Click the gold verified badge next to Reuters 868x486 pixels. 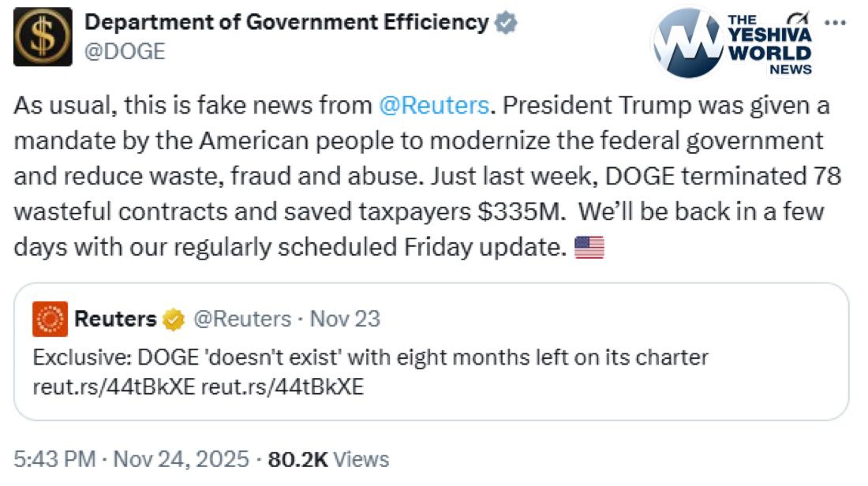pyautogui.click(x=174, y=320)
